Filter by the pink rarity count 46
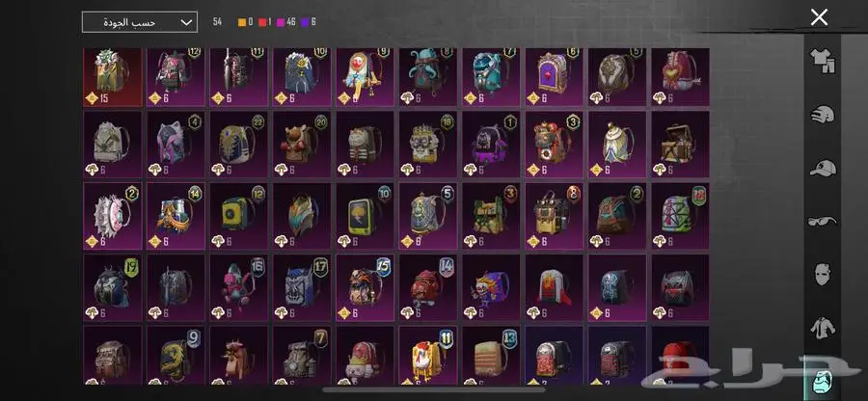 286,22
